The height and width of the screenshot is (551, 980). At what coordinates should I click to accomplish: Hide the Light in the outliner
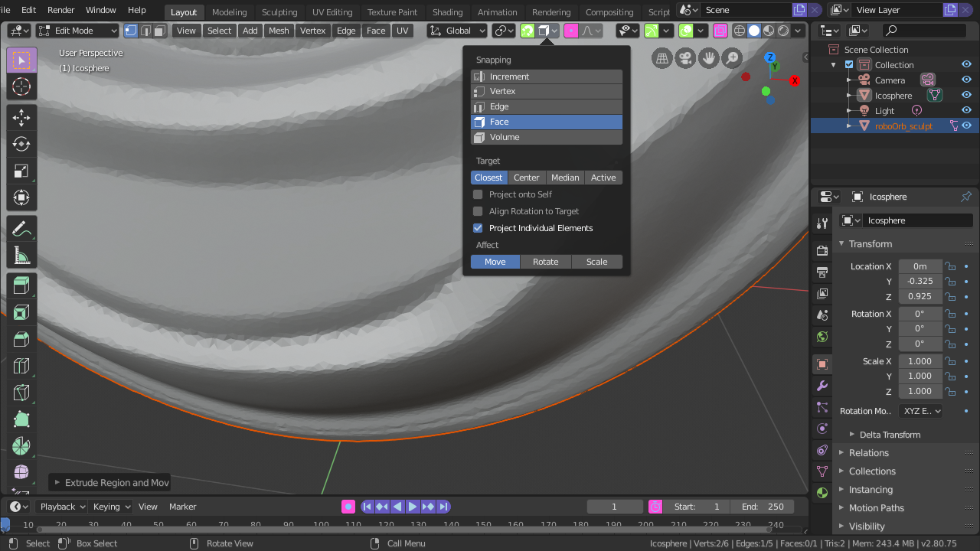coord(966,110)
